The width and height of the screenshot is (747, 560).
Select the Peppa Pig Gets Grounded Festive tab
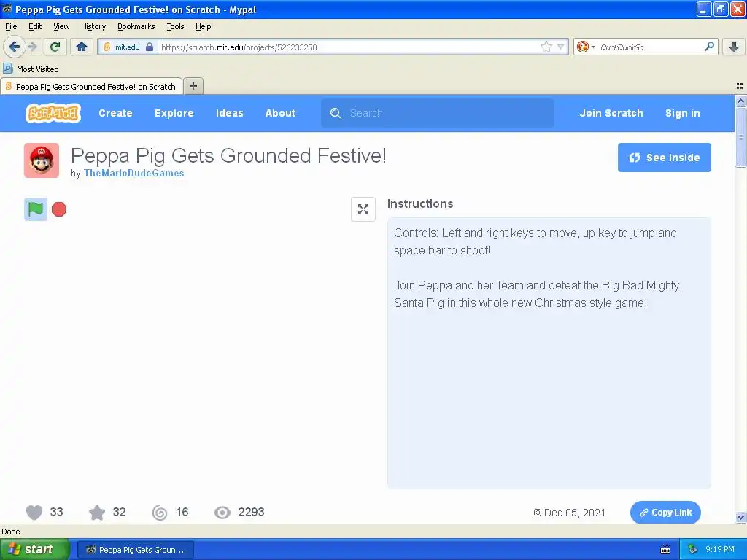click(91, 86)
